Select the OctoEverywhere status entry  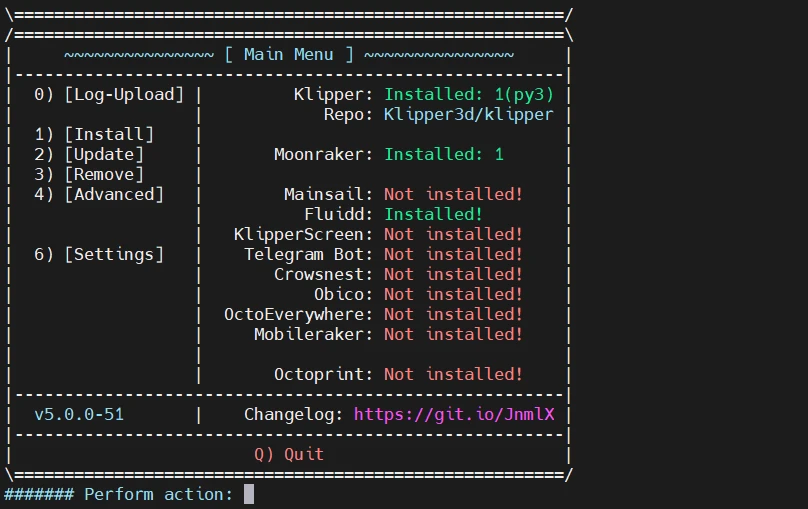[453, 314]
